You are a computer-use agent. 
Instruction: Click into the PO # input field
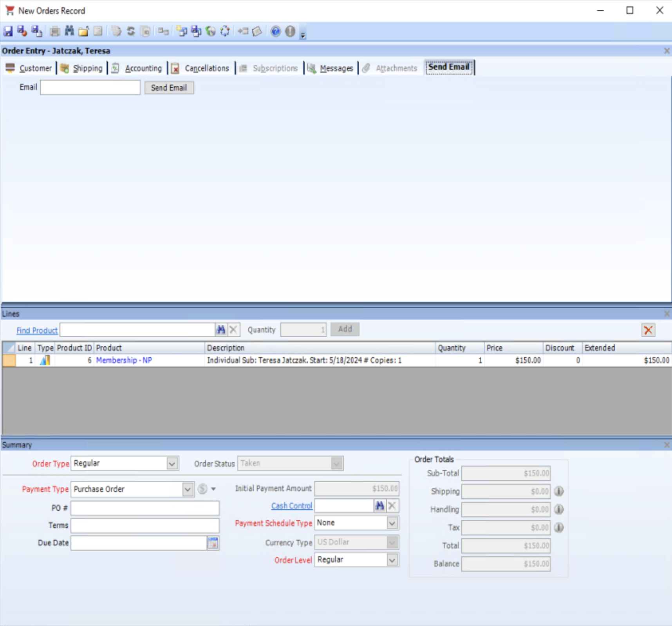click(x=145, y=508)
